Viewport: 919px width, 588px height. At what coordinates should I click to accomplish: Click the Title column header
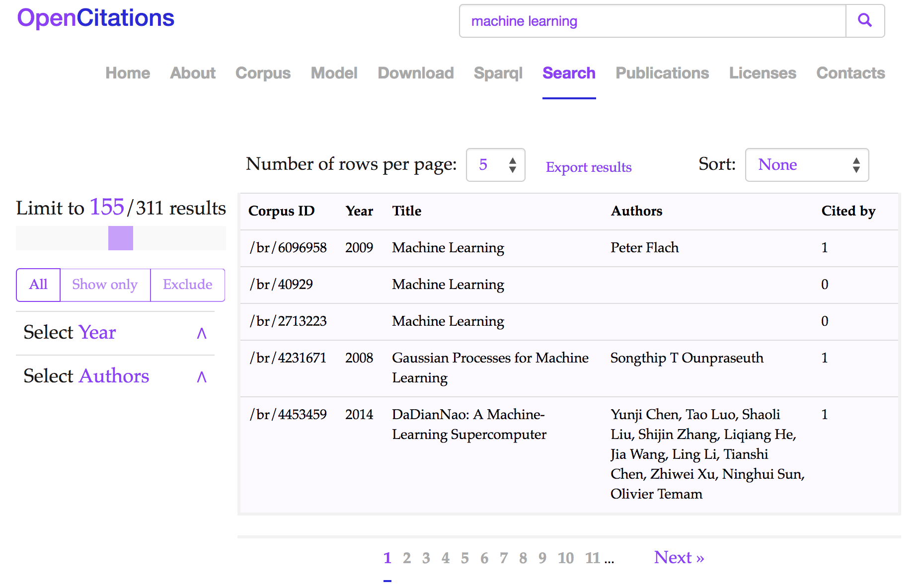pos(407,211)
